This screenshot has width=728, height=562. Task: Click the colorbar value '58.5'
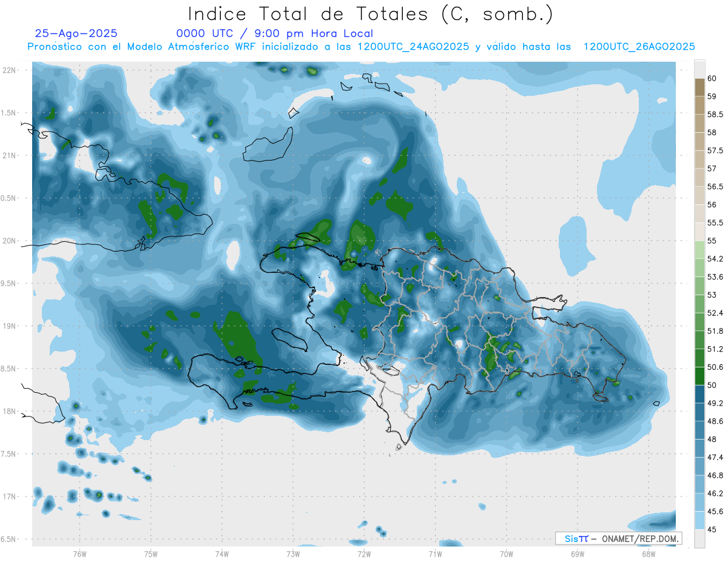tap(715, 114)
